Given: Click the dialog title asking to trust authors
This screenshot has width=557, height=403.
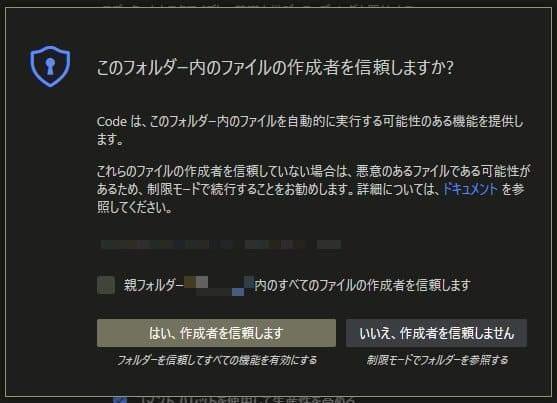Looking at the screenshot, I should (x=275, y=67).
